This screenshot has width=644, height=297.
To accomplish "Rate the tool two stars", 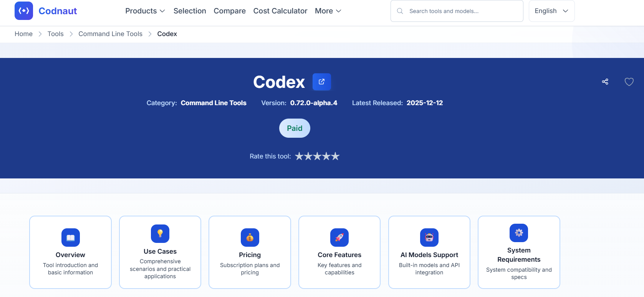I will pyautogui.click(x=308, y=156).
